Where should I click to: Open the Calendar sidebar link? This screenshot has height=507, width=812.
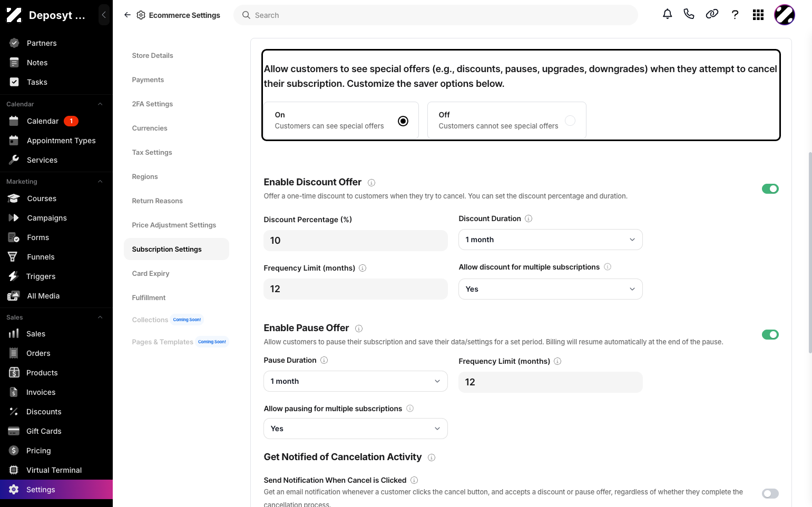pos(56,121)
